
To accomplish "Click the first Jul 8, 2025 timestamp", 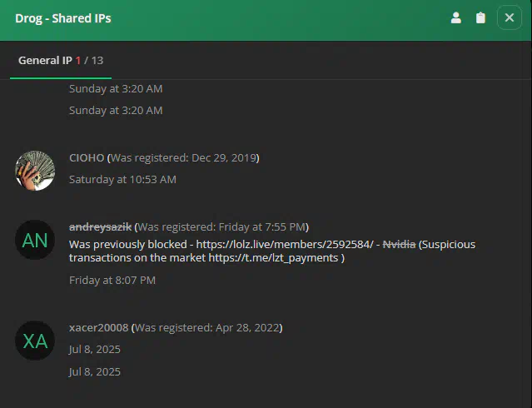I will click(x=95, y=349).
